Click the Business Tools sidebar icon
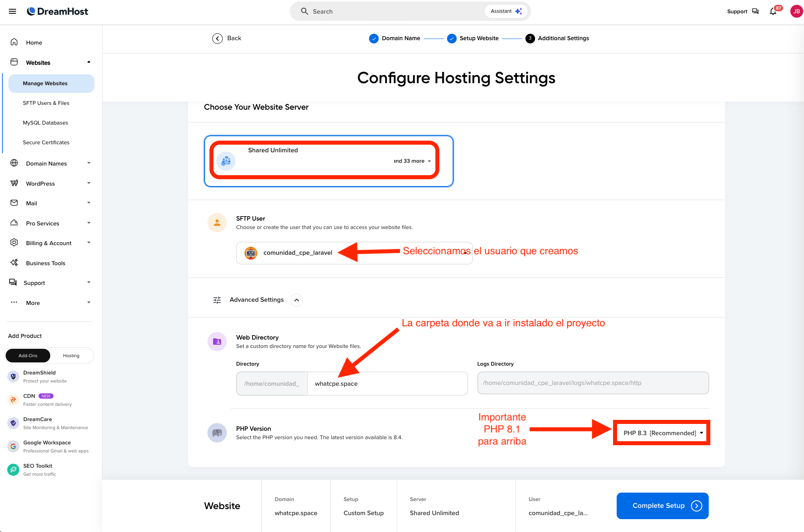Image resolution: width=804 pixels, height=532 pixels. coord(14,263)
